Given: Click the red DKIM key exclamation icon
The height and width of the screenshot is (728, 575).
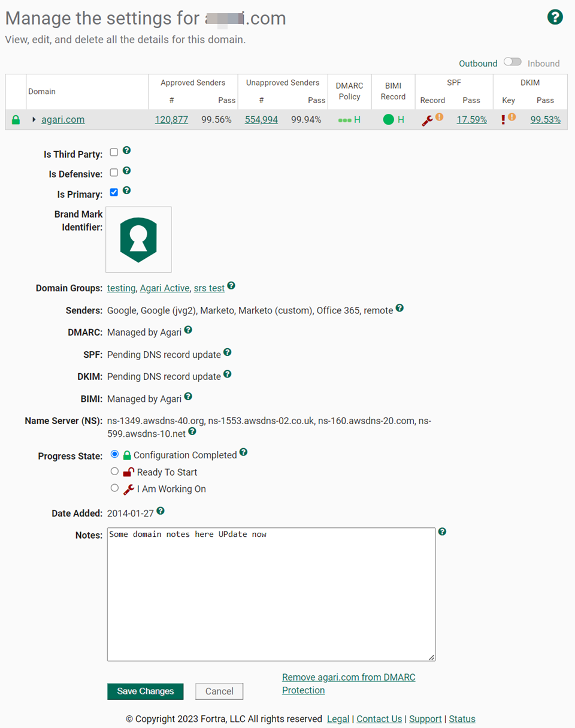Looking at the screenshot, I should (503, 120).
